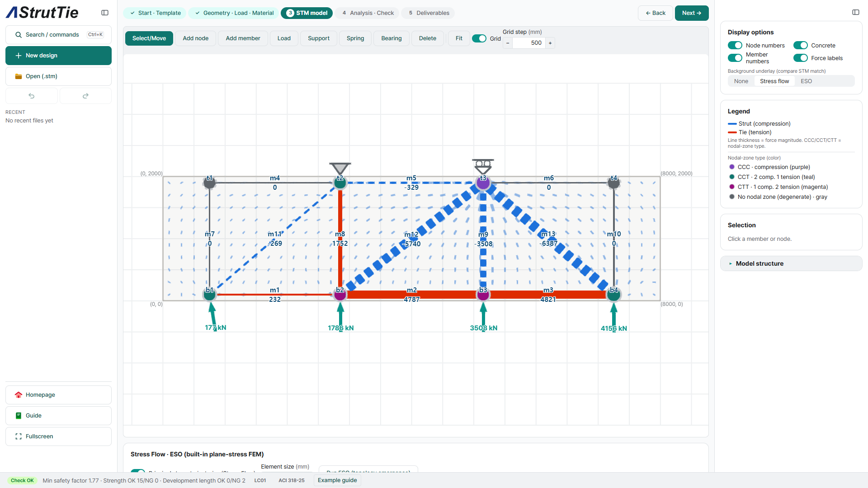Toggle the Grid switch
Screen dimensions: 868x488
click(479, 38)
